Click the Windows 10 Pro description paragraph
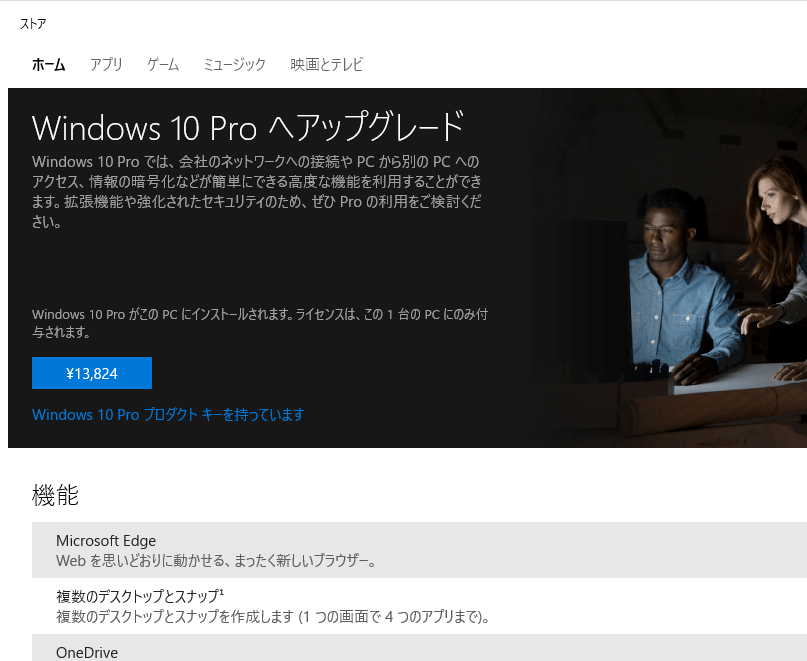The image size is (807, 661). click(258, 192)
